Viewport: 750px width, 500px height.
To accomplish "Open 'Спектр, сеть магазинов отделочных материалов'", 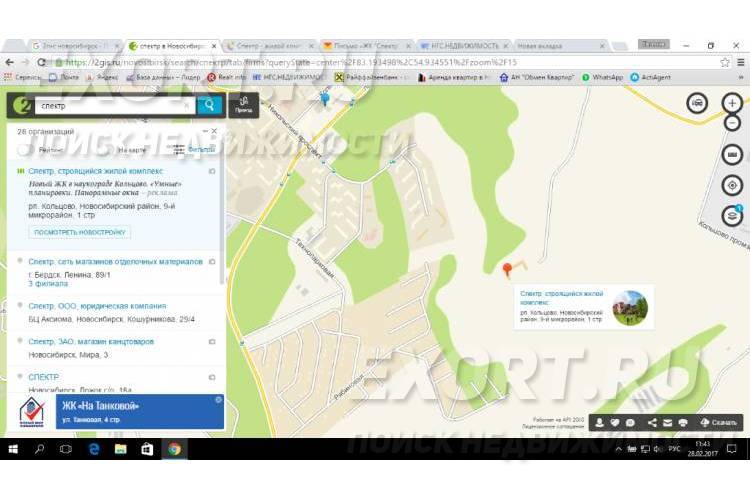I will click(x=115, y=262).
